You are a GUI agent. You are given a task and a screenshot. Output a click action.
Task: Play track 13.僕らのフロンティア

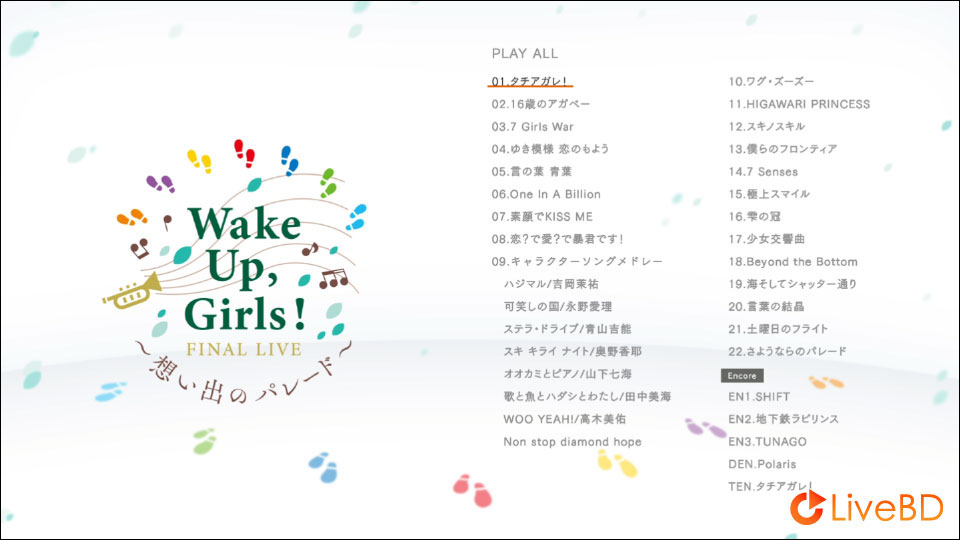(x=782, y=149)
